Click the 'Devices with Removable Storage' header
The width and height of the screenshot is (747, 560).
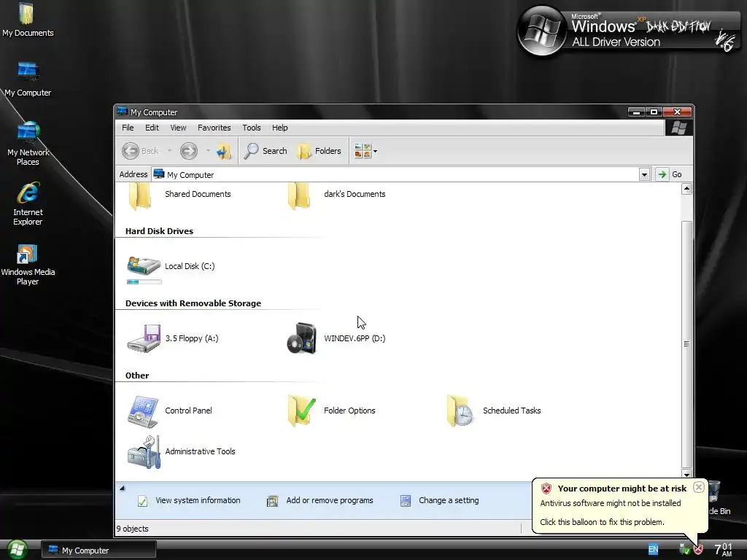pos(193,303)
